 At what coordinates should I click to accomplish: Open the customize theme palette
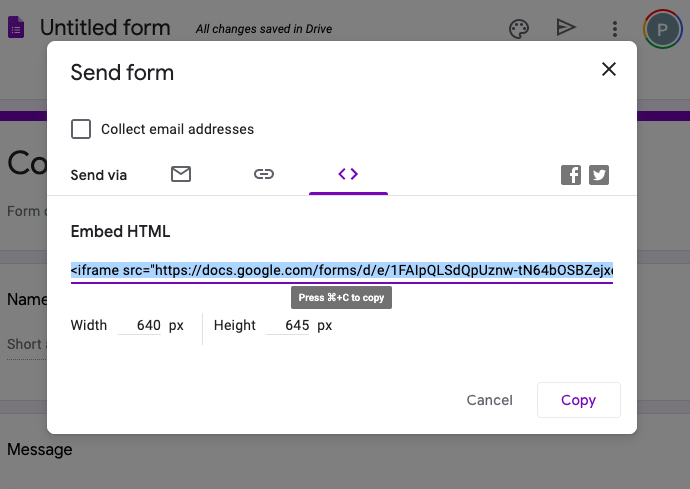[518, 28]
